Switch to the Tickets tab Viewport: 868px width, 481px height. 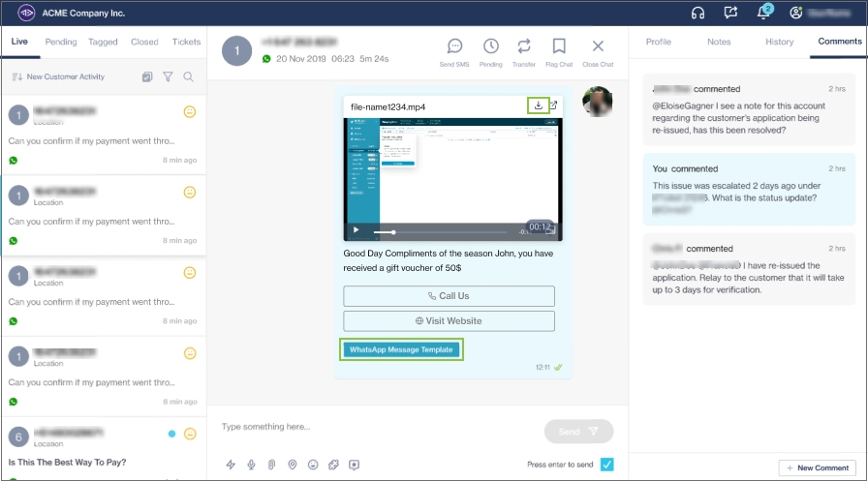point(186,42)
